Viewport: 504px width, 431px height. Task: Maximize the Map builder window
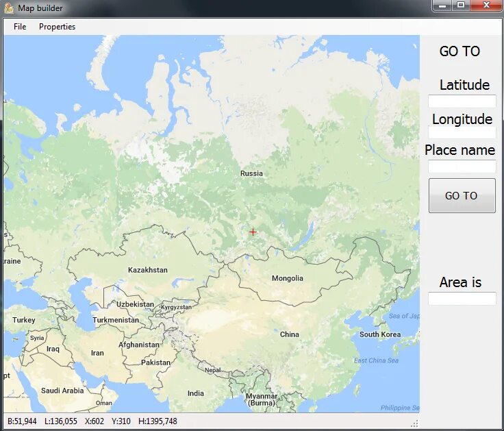[x=461, y=5]
